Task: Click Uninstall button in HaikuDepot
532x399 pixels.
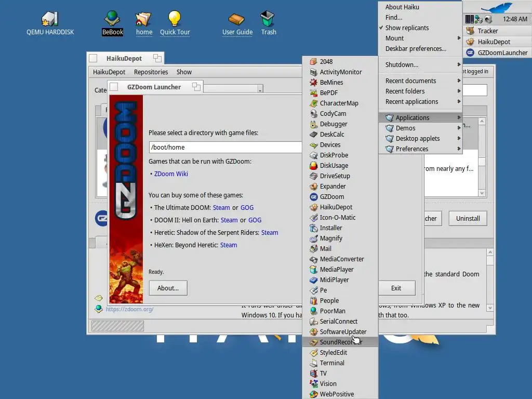Action: tap(468, 219)
